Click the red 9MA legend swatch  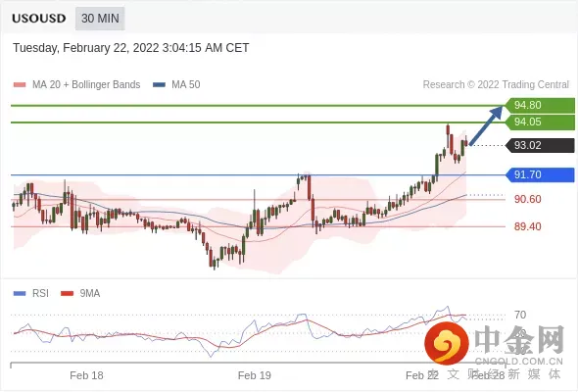(67, 294)
